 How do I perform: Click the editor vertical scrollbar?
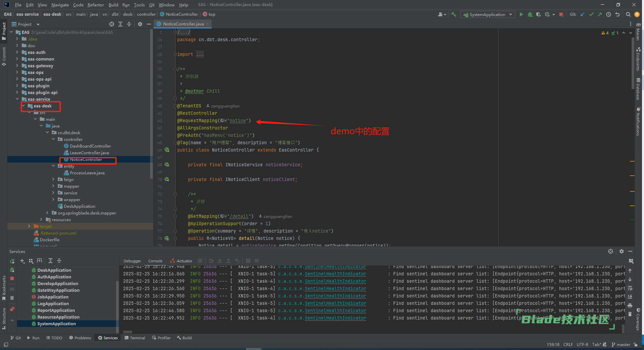[x=632, y=64]
